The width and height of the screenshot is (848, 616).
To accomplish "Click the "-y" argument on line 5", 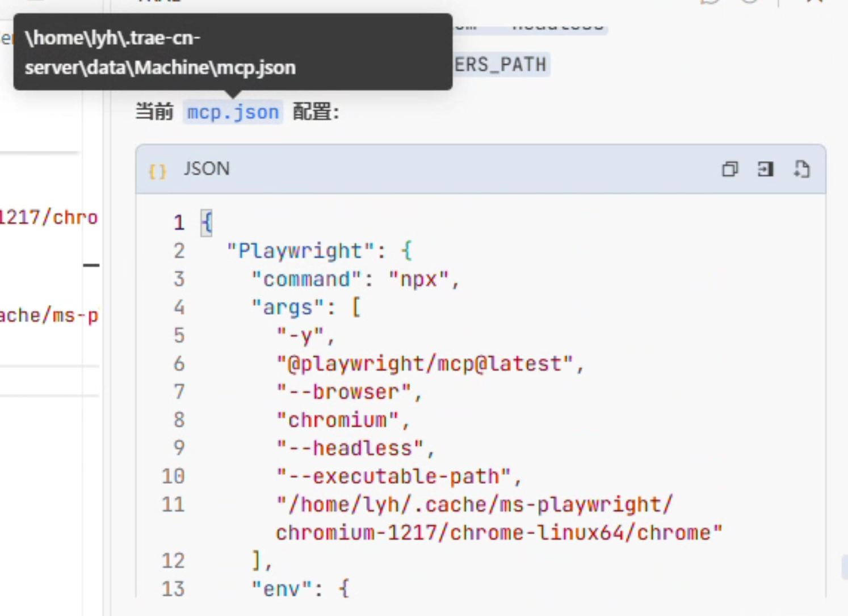I will (300, 336).
